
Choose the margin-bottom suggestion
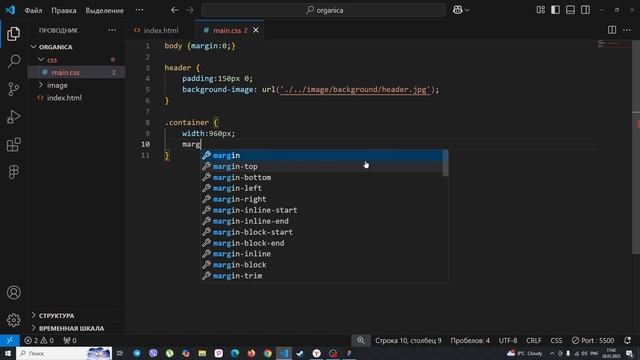coord(322,177)
